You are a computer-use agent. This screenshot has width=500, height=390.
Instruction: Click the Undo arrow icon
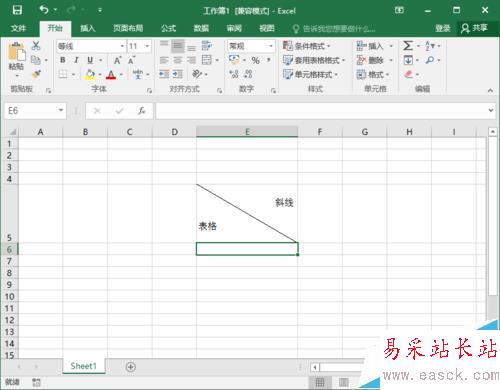(44, 10)
